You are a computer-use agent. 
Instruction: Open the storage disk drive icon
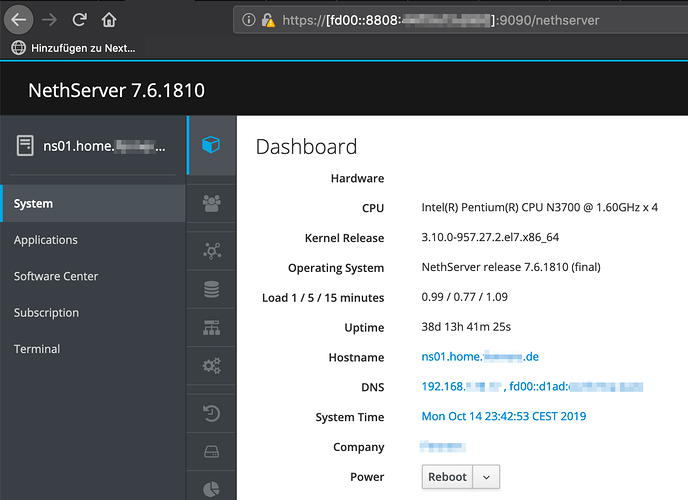(x=211, y=451)
